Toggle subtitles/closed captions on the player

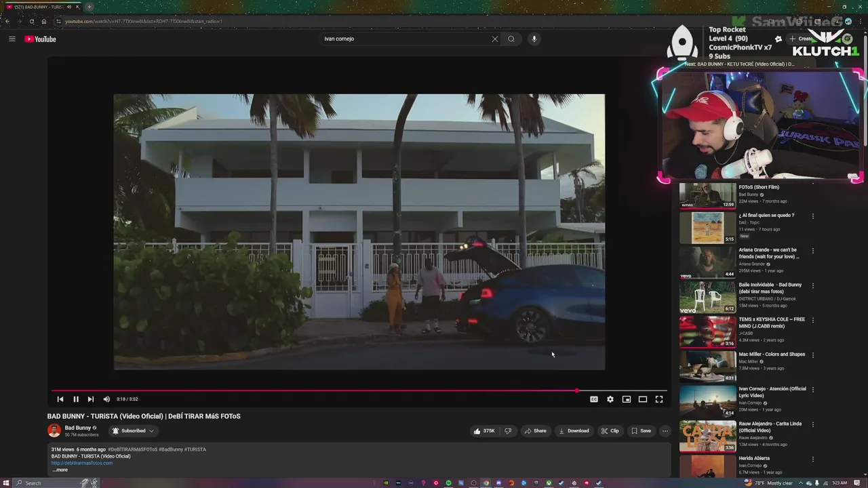point(594,399)
